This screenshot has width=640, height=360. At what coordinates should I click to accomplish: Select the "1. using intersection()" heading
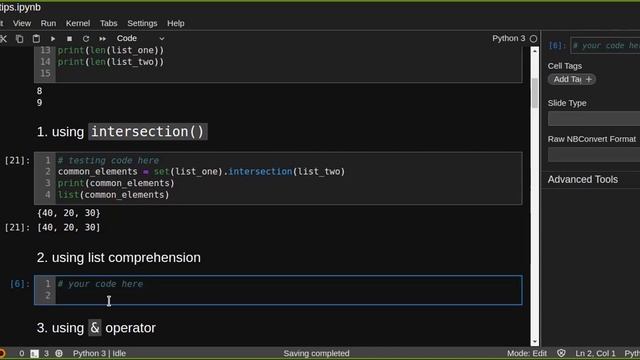122,132
